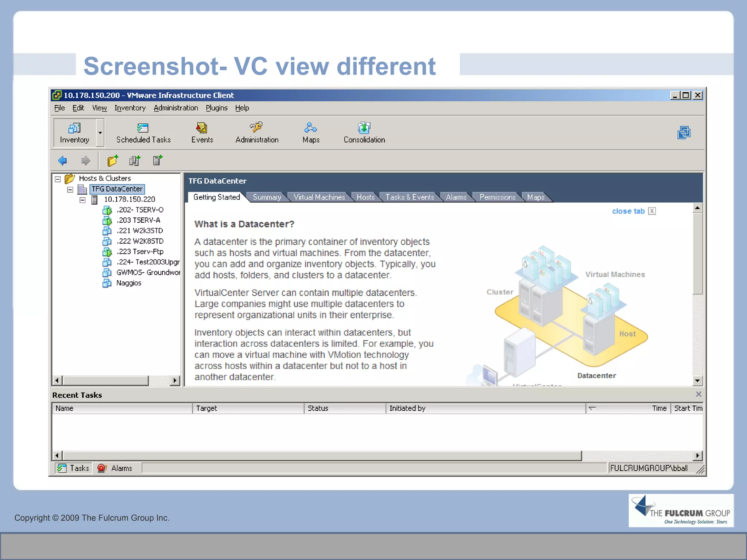
Task: Open the Help menu
Action: coord(242,108)
